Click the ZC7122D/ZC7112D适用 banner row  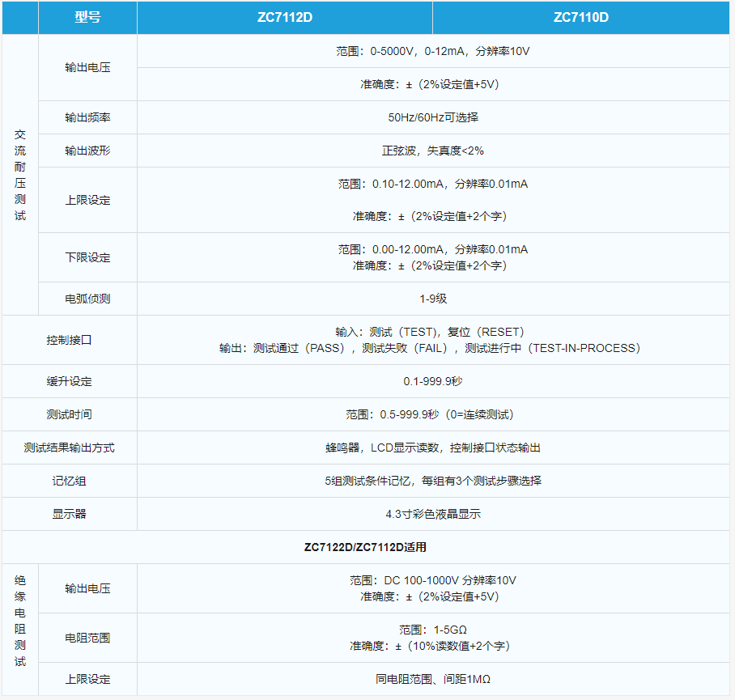367,546
